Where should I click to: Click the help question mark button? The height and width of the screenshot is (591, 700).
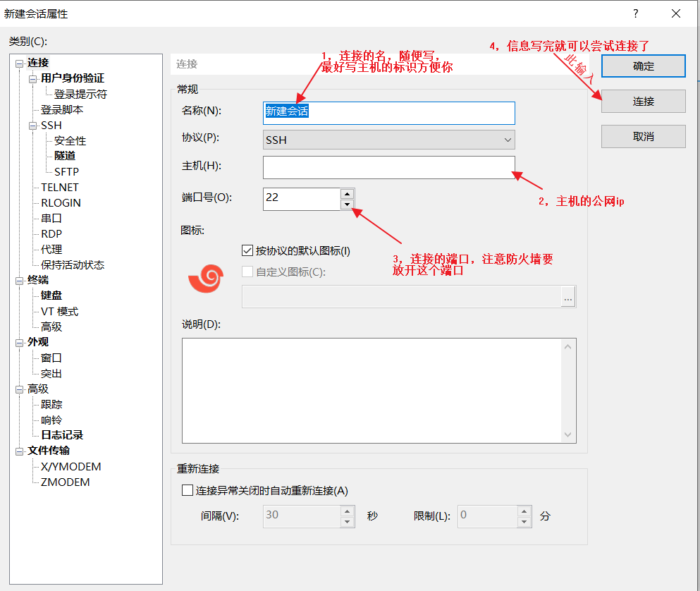tap(635, 13)
